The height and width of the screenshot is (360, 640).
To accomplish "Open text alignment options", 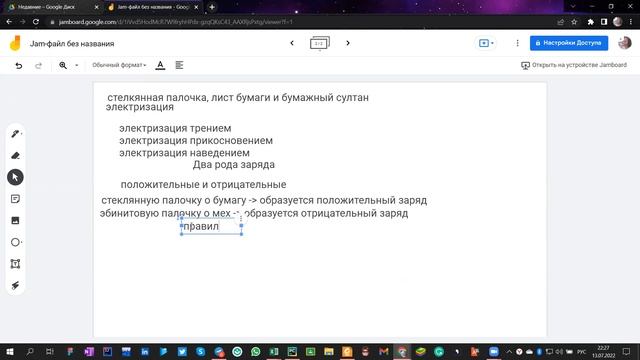I will point(179,65).
